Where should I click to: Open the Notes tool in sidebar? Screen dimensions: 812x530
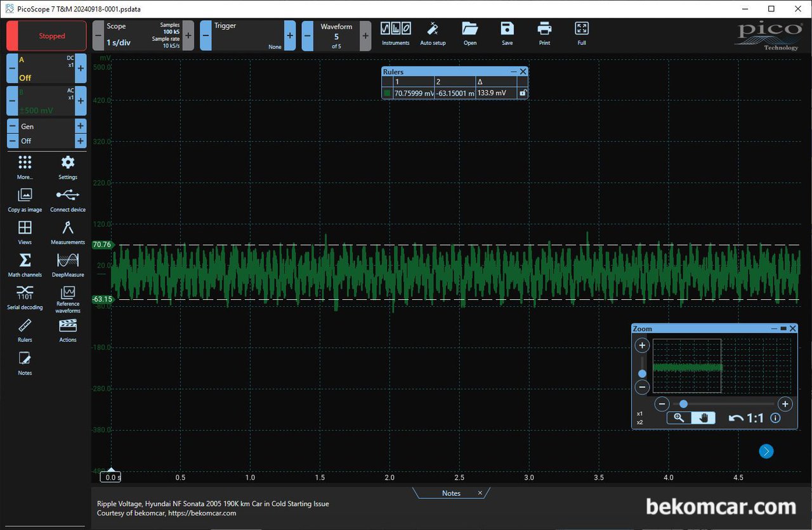25,363
